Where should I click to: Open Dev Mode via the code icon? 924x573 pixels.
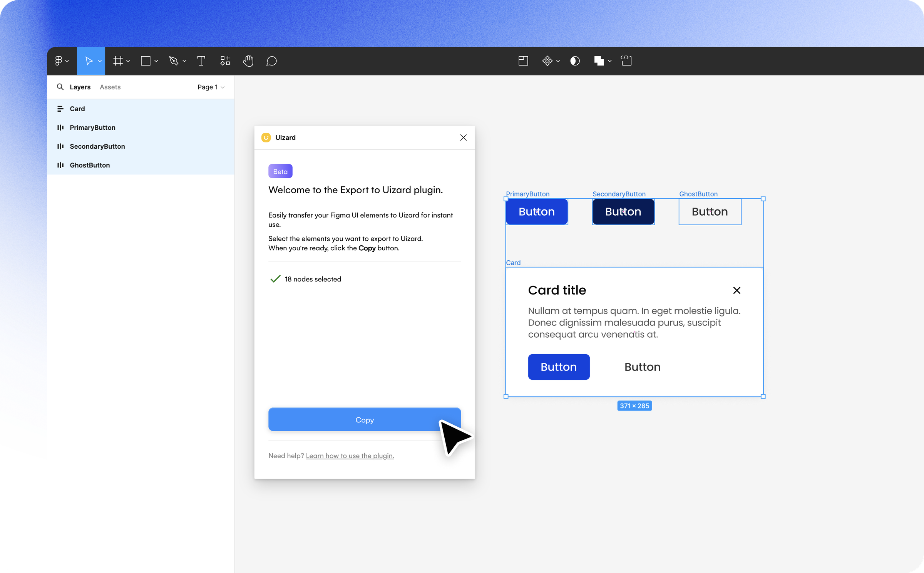[x=626, y=61]
